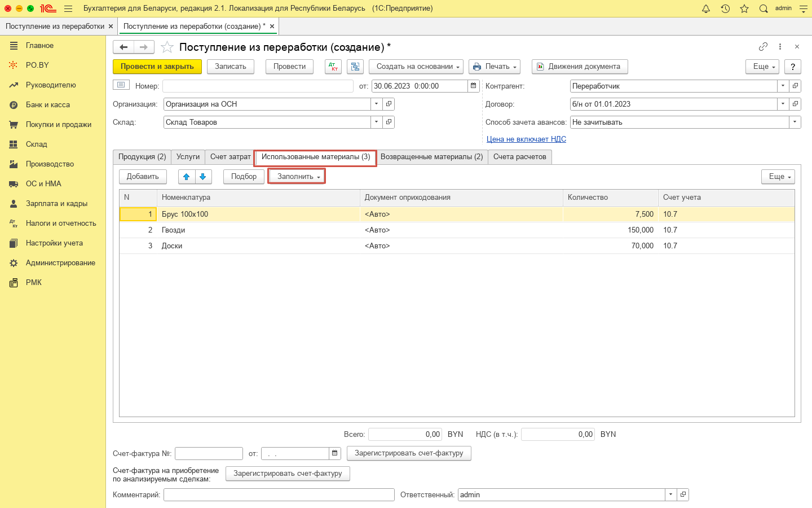
Task: Click the search magnifier in title bar
Action: [x=764, y=8]
